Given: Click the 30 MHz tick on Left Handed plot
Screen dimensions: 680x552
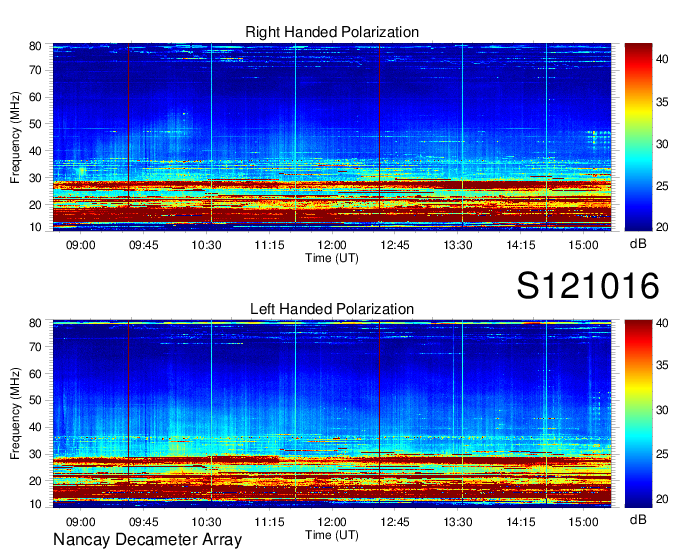Looking at the screenshot, I should [35, 454].
